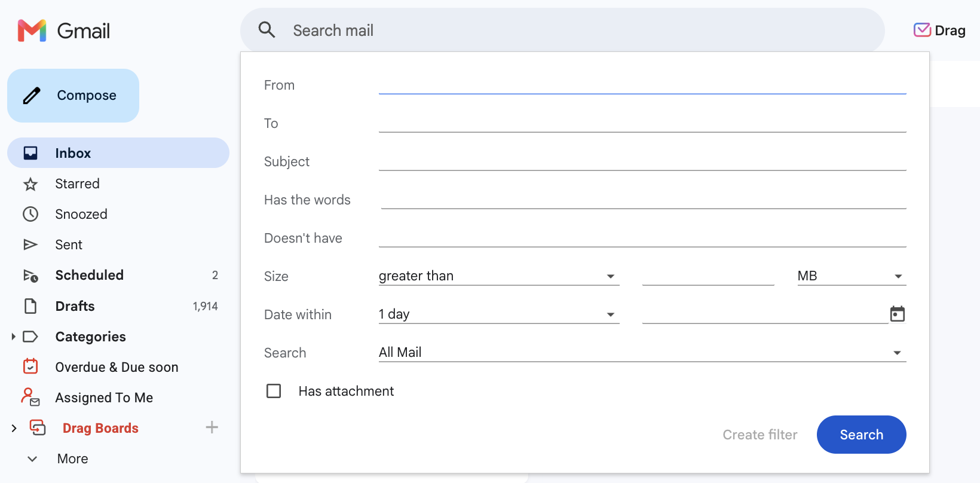
Task: Expand the Categories tree arrow
Action: pos(14,337)
